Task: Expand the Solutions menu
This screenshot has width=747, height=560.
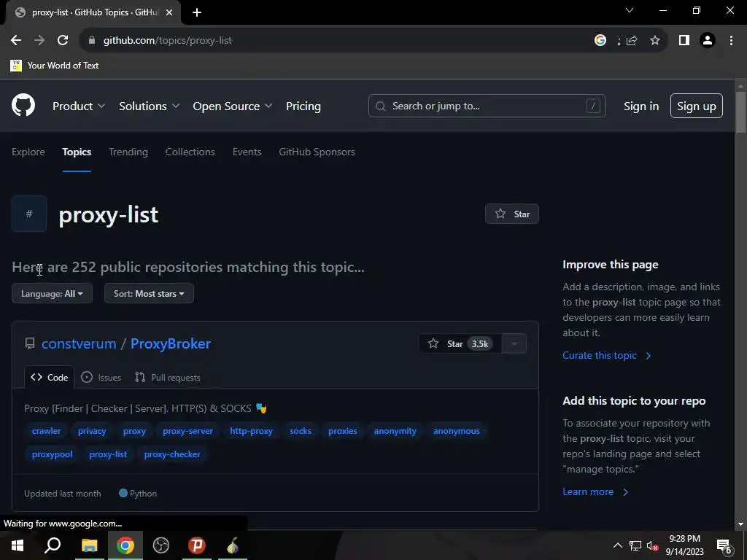Action: click(x=149, y=106)
